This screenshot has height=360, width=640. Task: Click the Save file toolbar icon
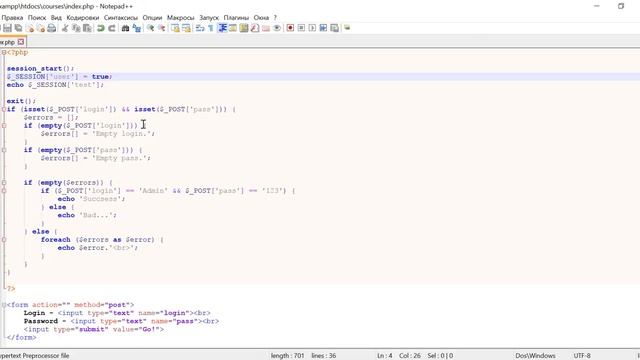tap(7, 28)
